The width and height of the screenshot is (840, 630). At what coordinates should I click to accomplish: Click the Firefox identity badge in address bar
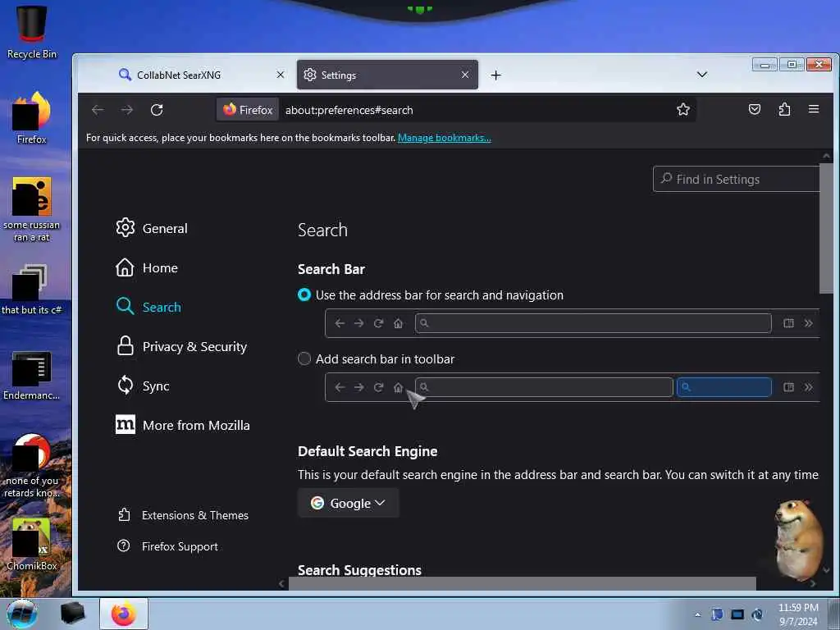click(248, 110)
